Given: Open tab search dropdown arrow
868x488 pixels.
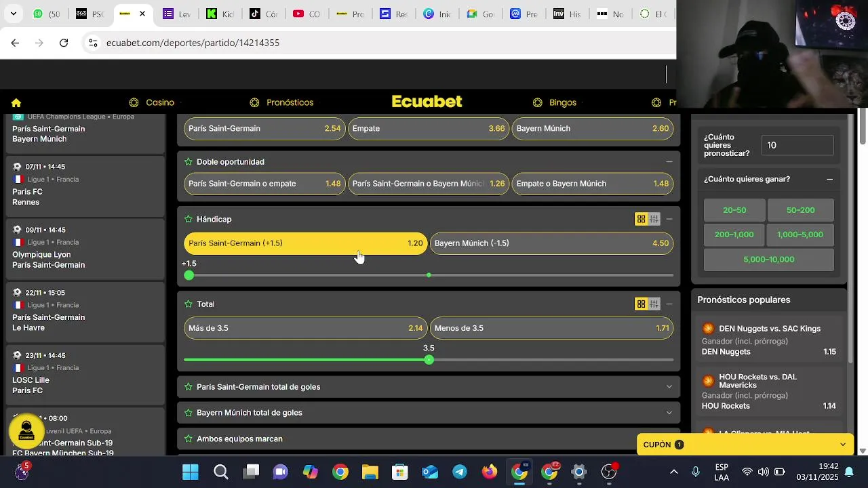Looking at the screenshot, I should coord(13,14).
